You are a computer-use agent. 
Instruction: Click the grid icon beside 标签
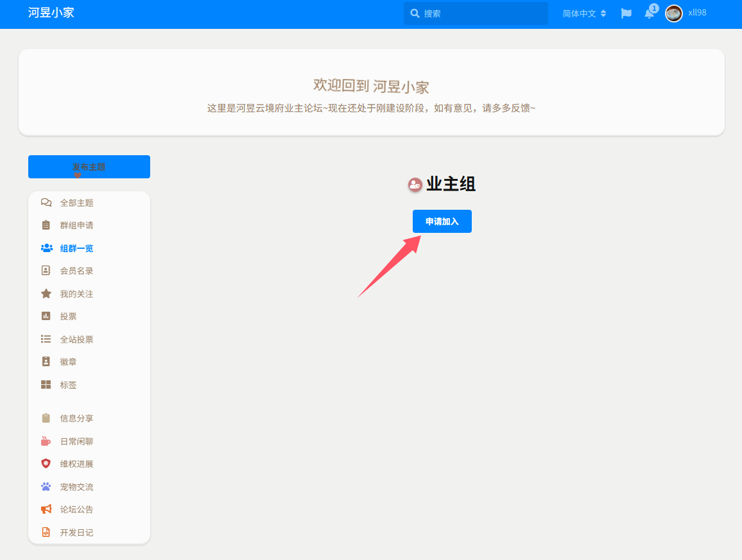pyautogui.click(x=46, y=385)
